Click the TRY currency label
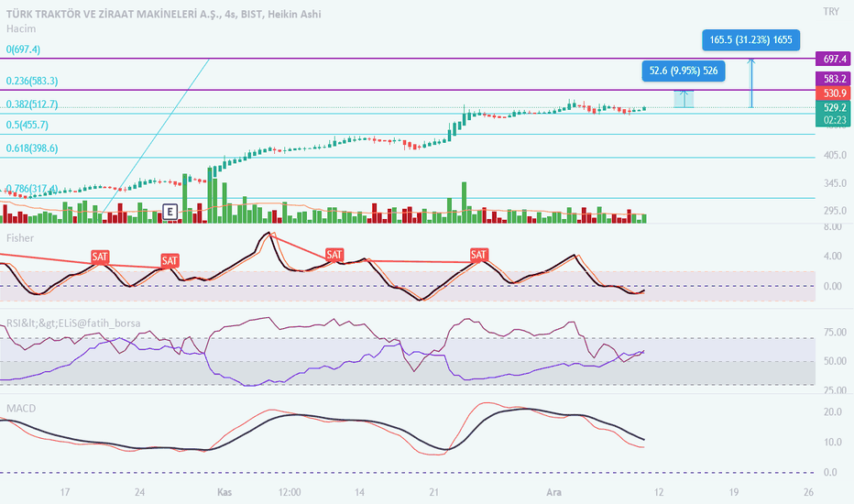The image size is (854, 504). pos(831,12)
